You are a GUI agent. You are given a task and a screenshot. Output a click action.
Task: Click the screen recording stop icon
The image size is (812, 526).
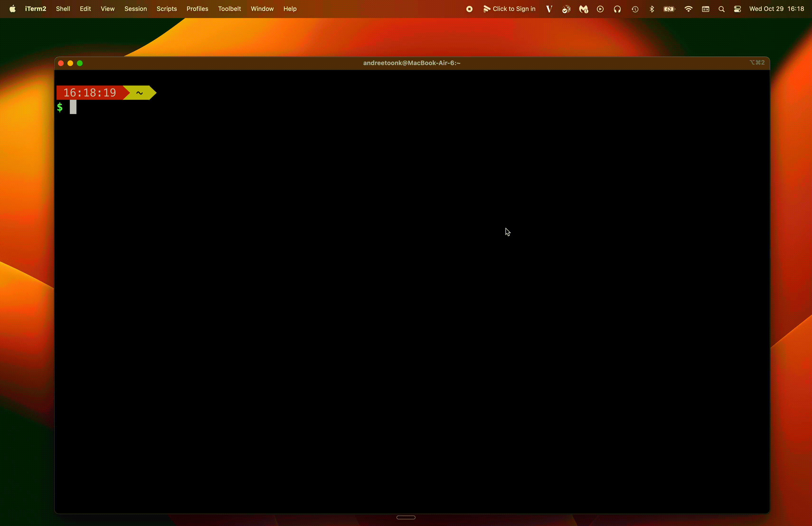pyautogui.click(x=469, y=9)
